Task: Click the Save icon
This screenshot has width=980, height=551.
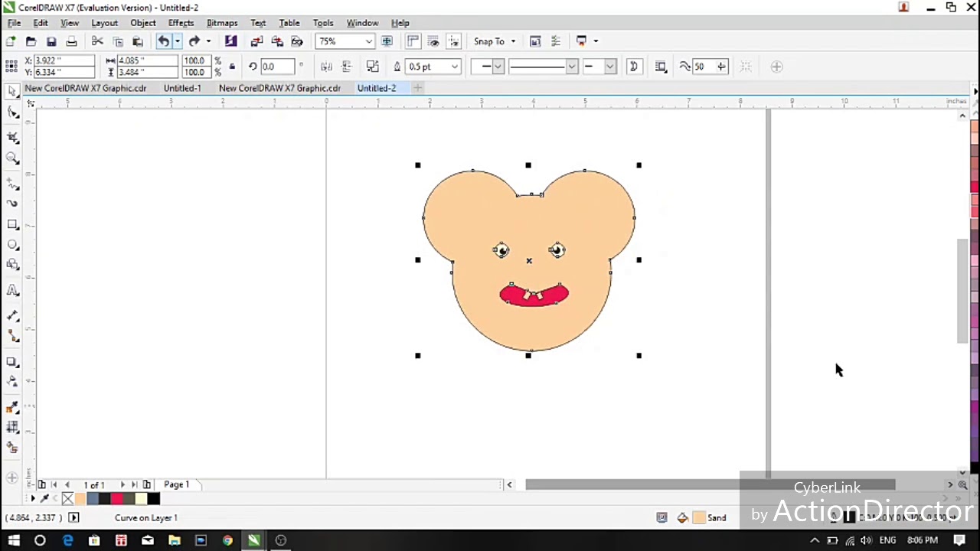Action: [x=51, y=41]
